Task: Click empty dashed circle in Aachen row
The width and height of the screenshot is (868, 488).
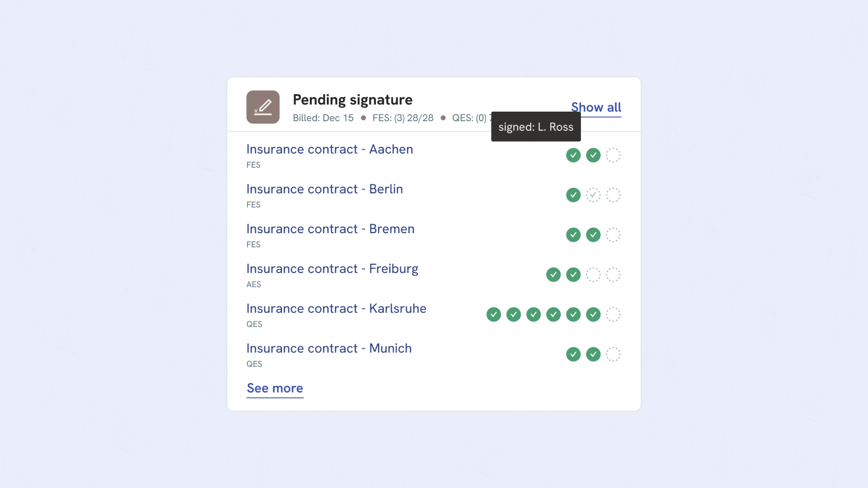Action: (613, 155)
